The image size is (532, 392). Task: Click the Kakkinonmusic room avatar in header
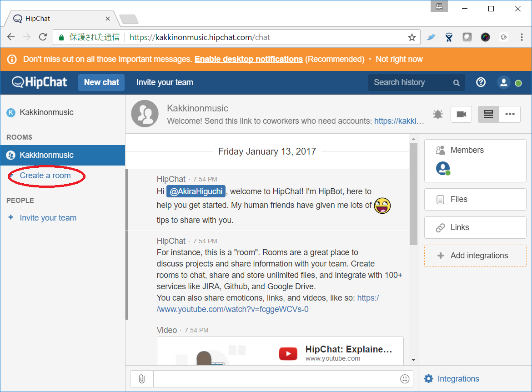(x=145, y=114)
